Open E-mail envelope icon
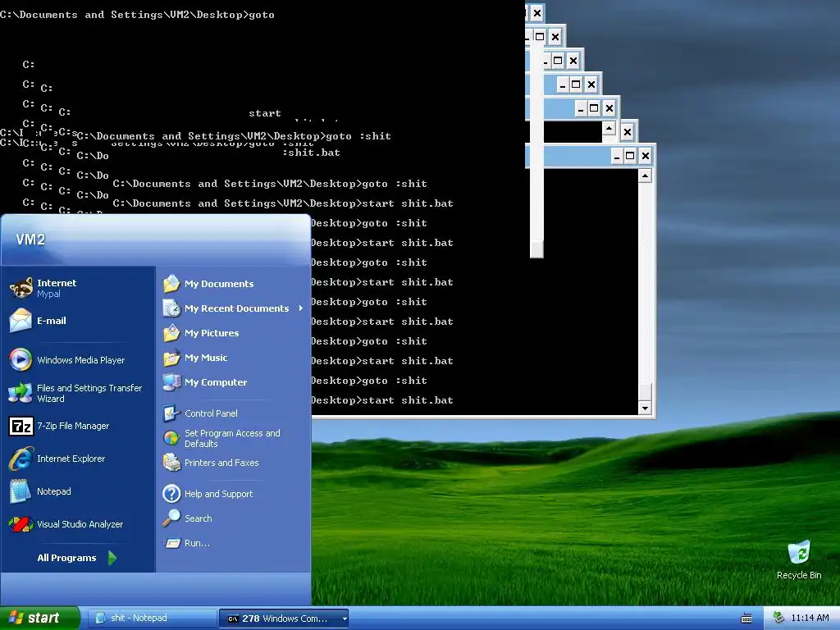The height and width of the screenshot is (630, 840). point(21,321)
